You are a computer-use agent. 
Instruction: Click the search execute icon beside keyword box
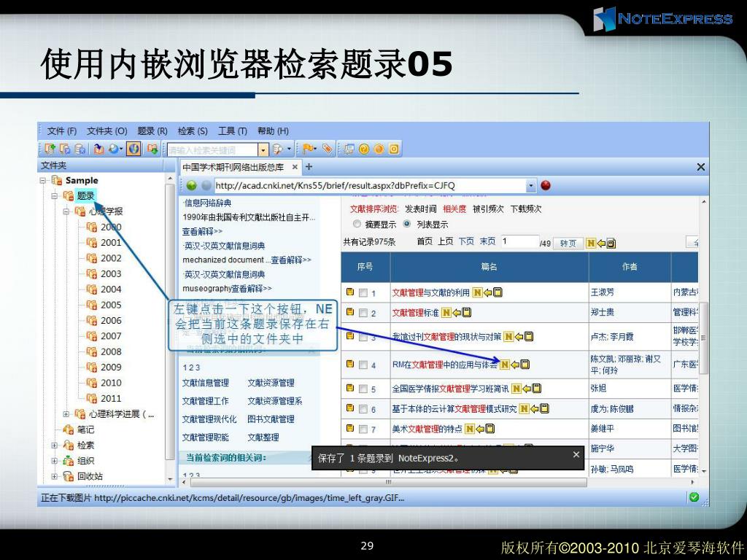coord(277,149)
